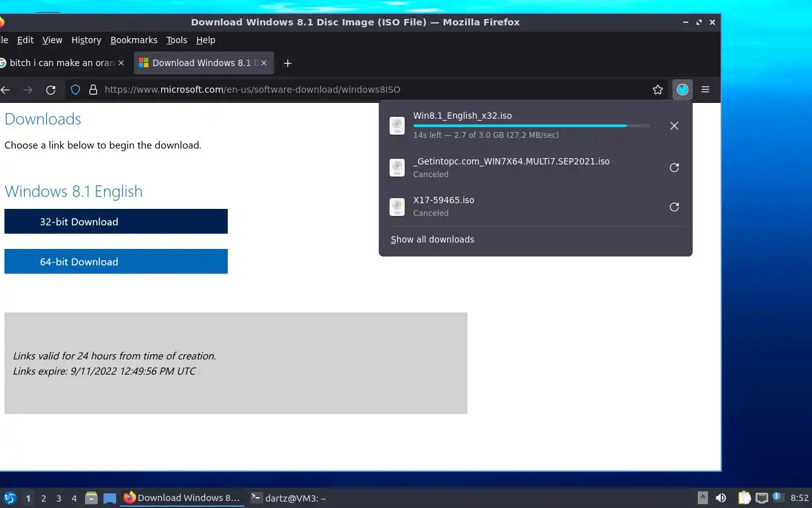This screenshot has width=812, height=508.
Task: Open the dartz@VM3 terminal from taskbar
Action: point(288,498)
